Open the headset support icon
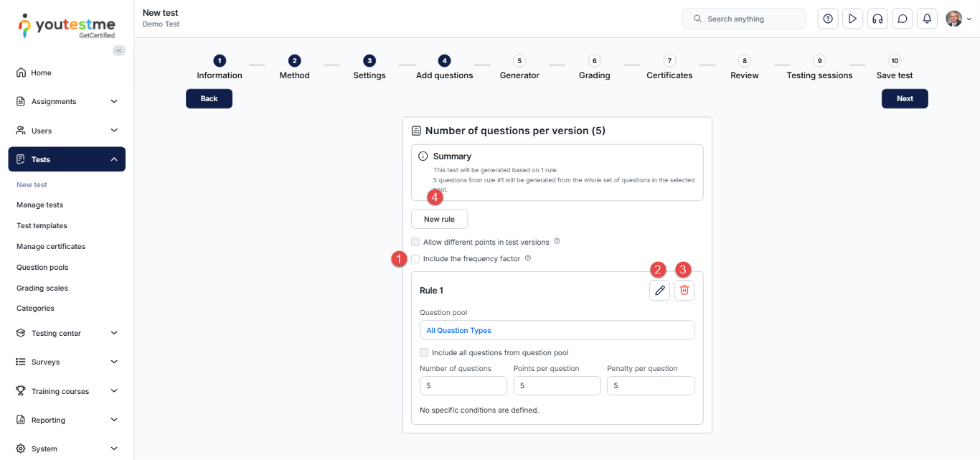 [877, 19]
